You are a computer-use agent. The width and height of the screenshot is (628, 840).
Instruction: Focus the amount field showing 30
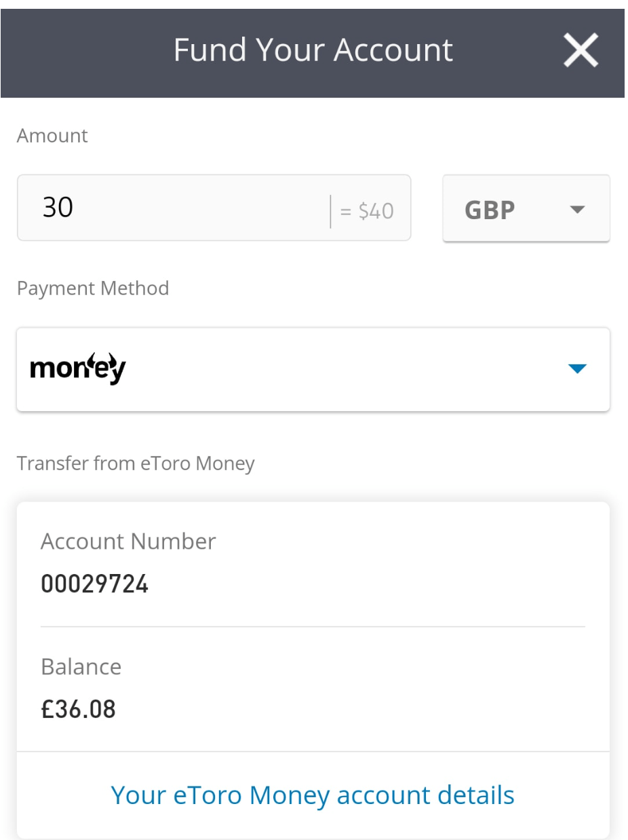[x=170, y=208]
